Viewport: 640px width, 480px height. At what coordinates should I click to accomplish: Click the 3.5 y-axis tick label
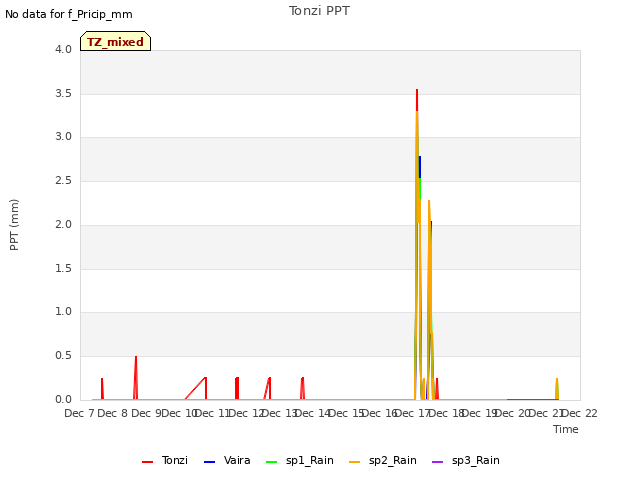(x=63, y=93)
